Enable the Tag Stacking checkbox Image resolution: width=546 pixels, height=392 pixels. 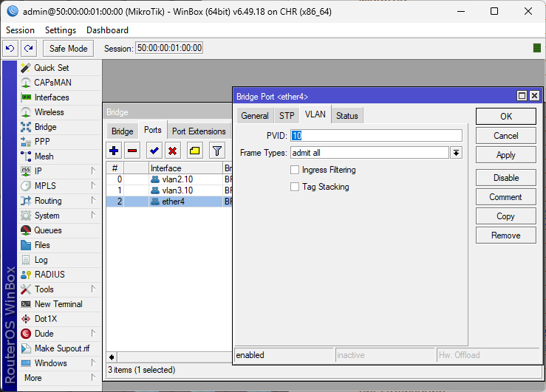[296, 188]
